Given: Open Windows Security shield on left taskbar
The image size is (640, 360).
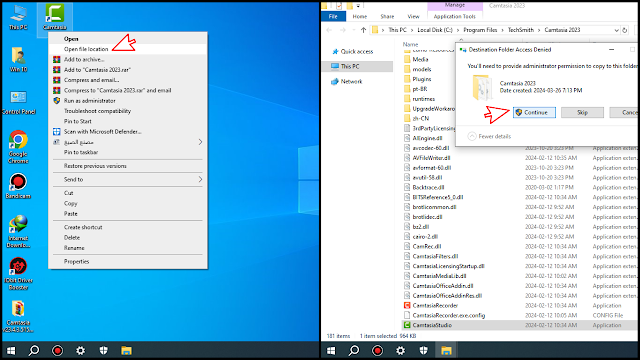Looking at the screenshot, I should pos(103,351).
